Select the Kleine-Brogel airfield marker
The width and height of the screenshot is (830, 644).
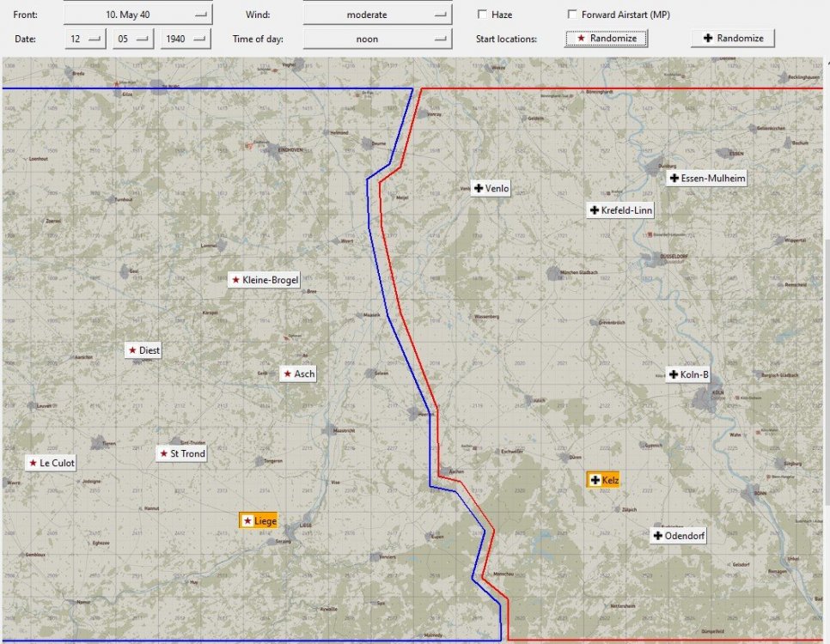264,280
